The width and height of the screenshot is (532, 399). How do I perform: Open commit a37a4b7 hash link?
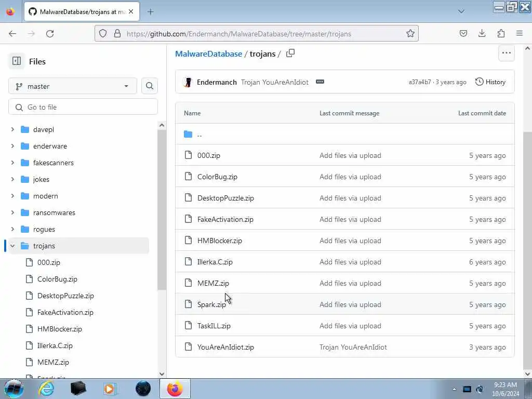(420, 82)
